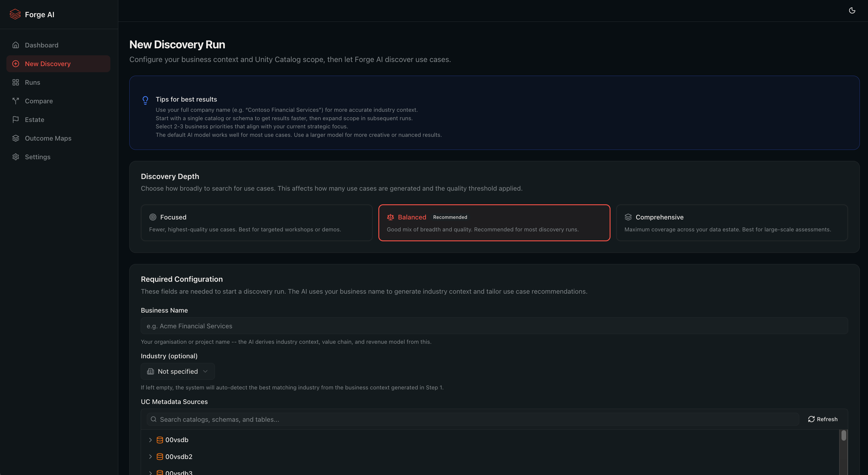
Task: Click the Required Configuration heading
Action: [x=182, y=279]
